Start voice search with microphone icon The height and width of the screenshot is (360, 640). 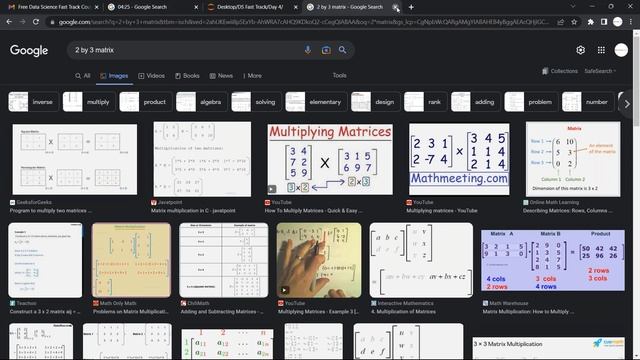308,50
